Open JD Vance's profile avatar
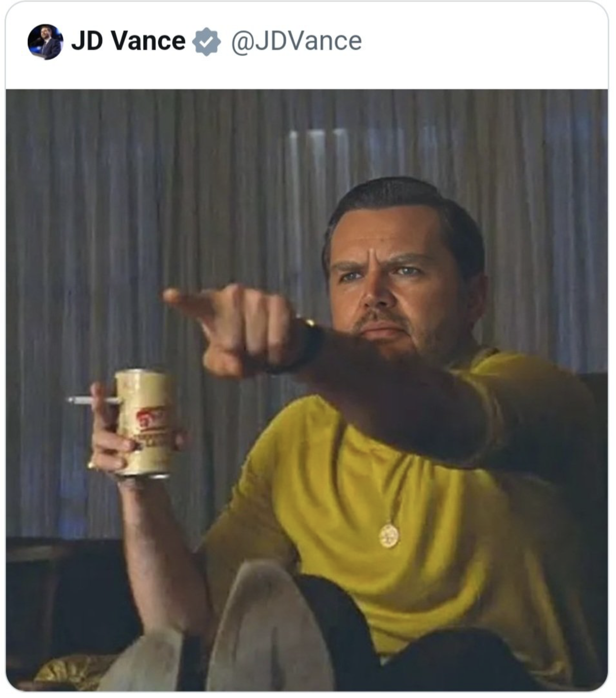The width and height of the screenshot is (616, 698). point(45,42)
